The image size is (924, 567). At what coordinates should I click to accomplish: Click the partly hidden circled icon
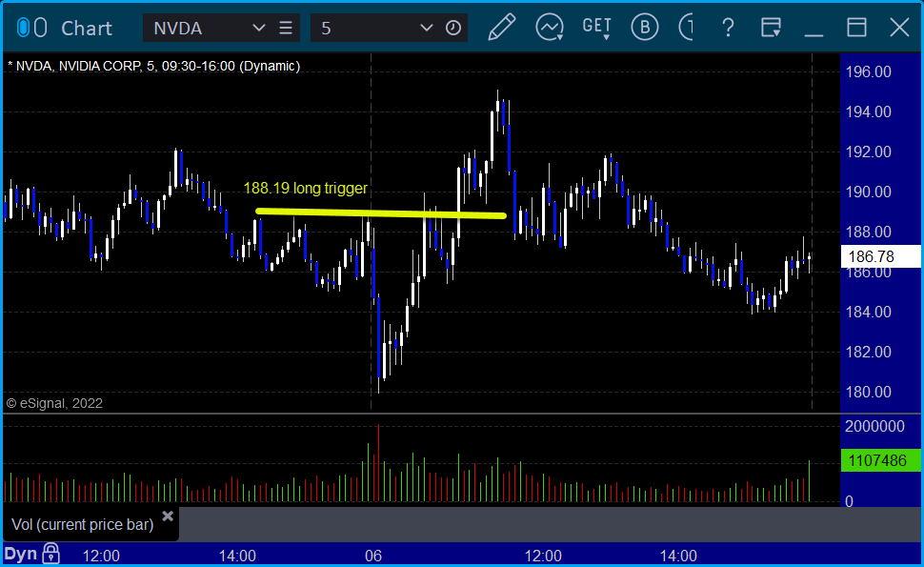(x=686, y=28)
